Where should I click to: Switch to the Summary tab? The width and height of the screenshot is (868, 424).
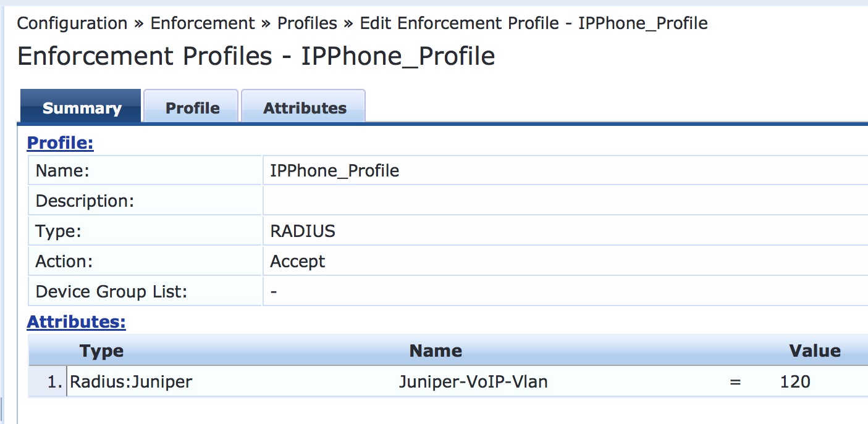(82, 108)
